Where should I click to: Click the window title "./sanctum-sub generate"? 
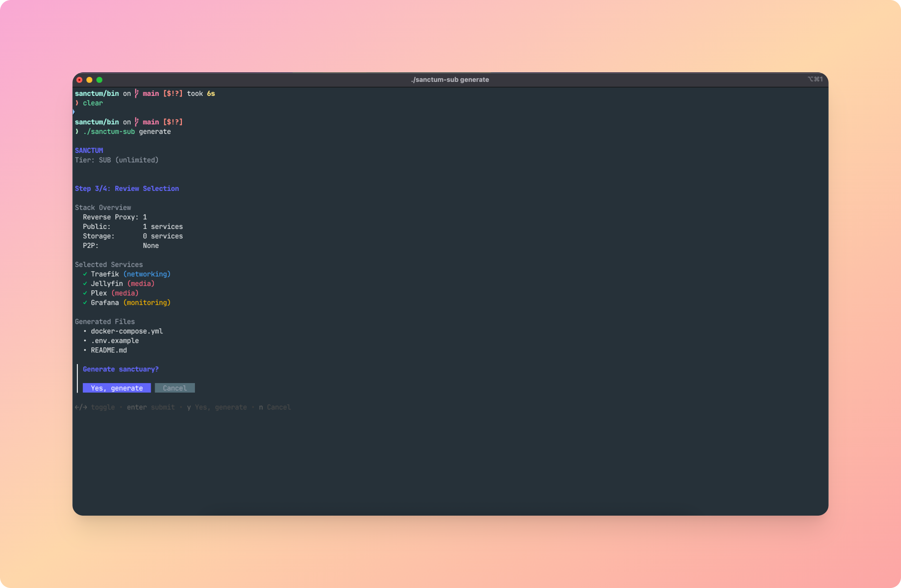click(x=450, y=80)
